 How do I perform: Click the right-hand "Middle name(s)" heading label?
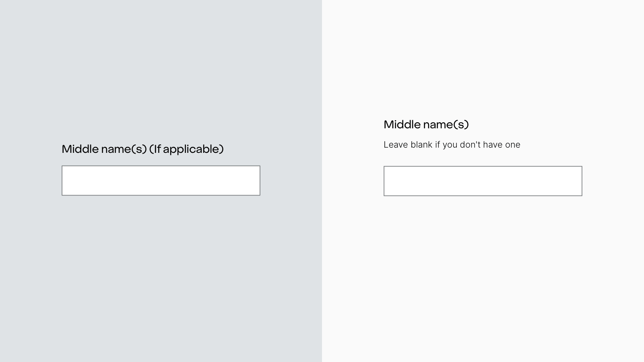(426, 125)
